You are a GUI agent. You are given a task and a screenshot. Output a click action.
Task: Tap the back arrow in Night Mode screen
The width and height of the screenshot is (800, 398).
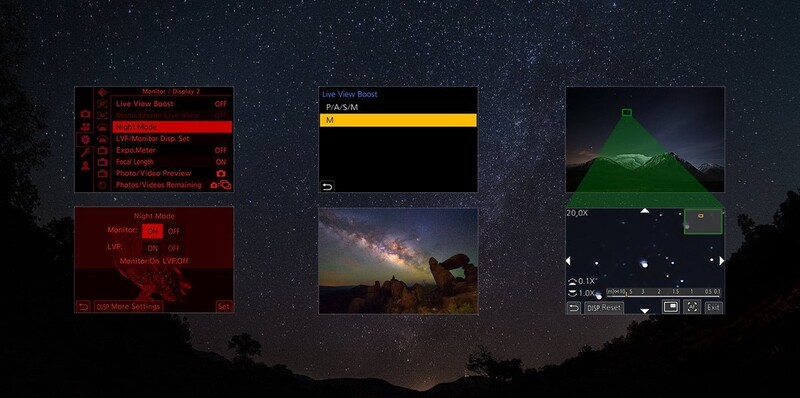(83, 307)
